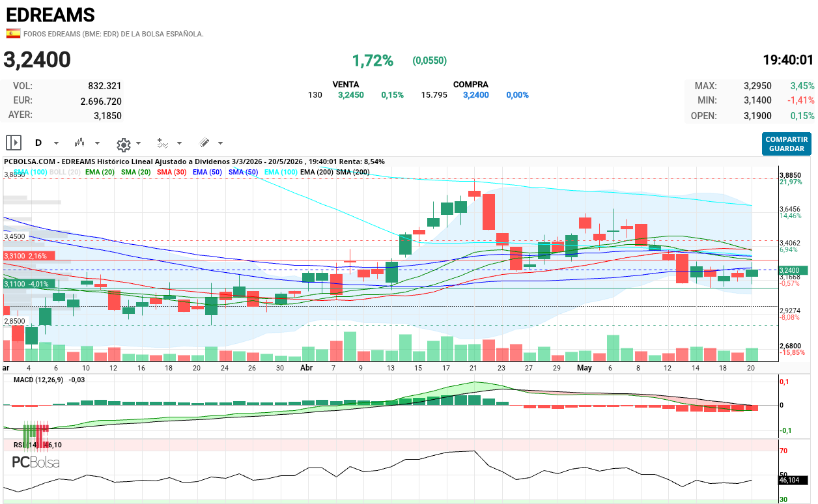Screen dimensions: 818x504
Task: Click the MAX value 3,2950
Action: pyautogui.click(x=757, y=86)
